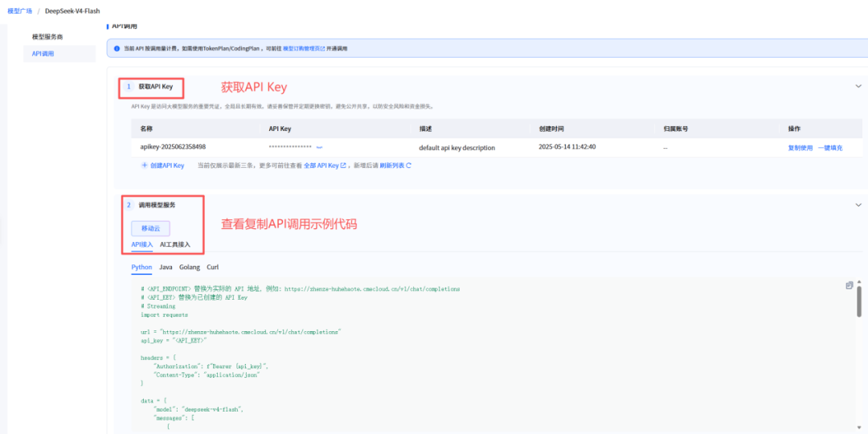Switch to the AI工具接入 tab

(x=175, y=244)
